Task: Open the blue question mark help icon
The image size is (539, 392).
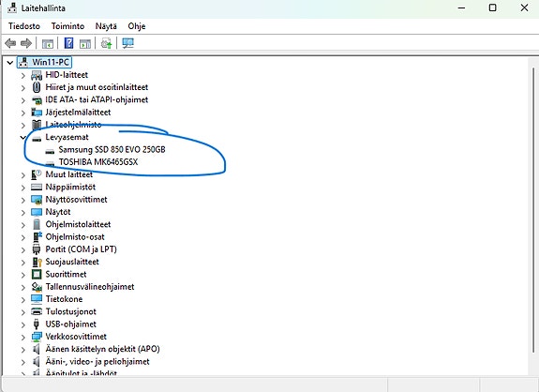Action: pyautogui.click(x=68, y=43)
